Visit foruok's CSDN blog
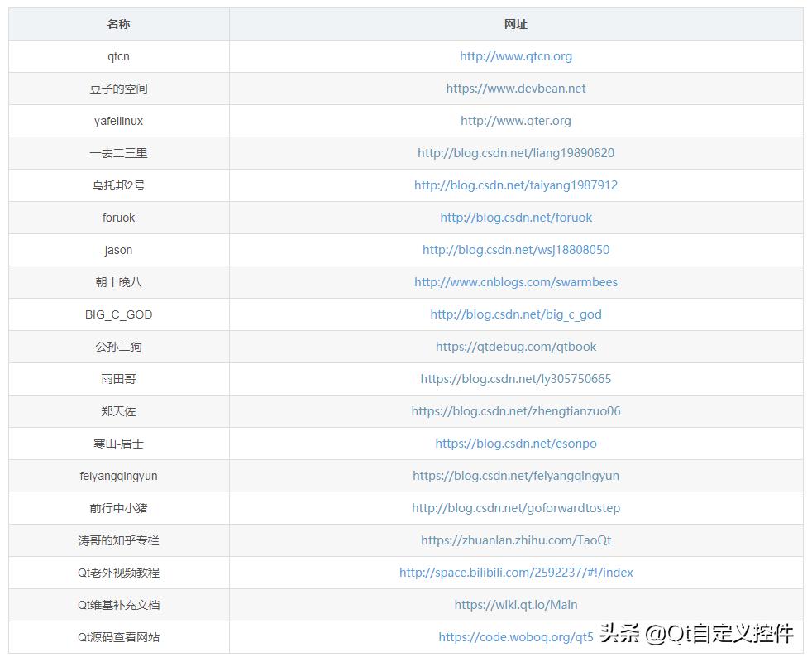The height and width of the screenshot is (662, 812). pos(516,217)
